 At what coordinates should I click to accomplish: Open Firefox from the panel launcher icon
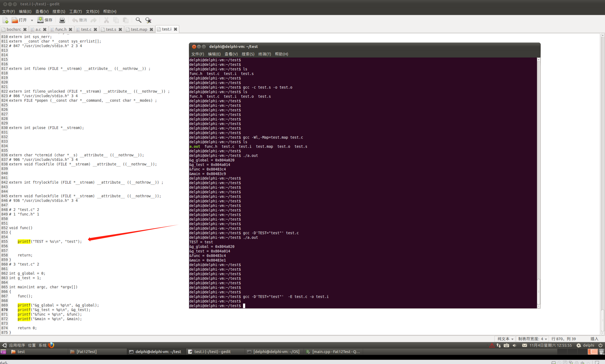pyautogui.click(x=51, y=345)
